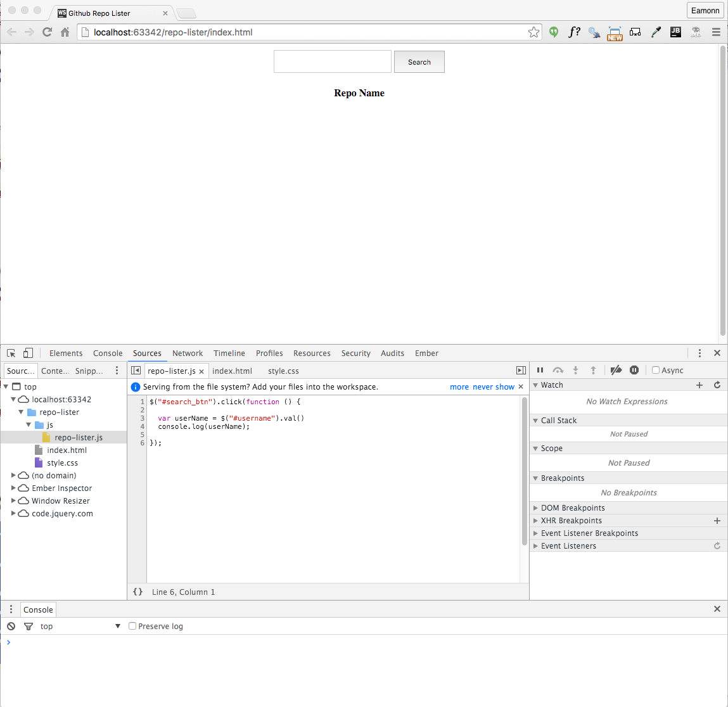This screenshot has width=728, height=707.
Task: Enable the Preserve log checkbox
Action: (x=132, y=627)
